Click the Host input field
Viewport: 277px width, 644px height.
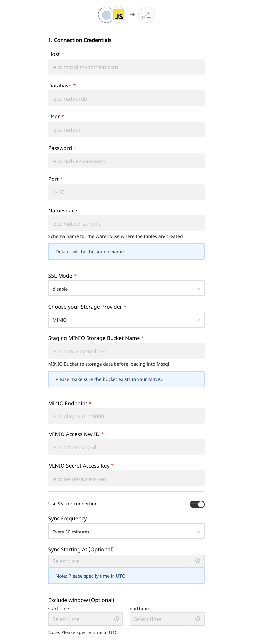126,67
